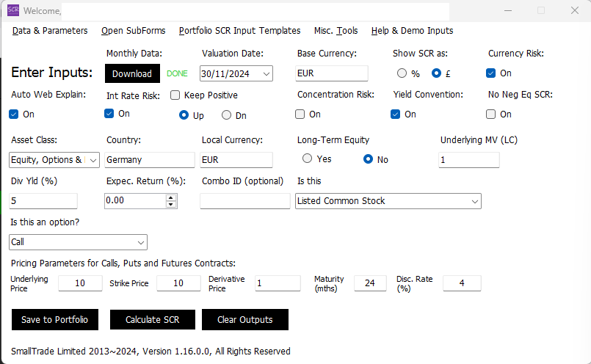Select Yes for Long-Term Equity
Viewport: 591px width, 364px height.
[x=308, y=159]
